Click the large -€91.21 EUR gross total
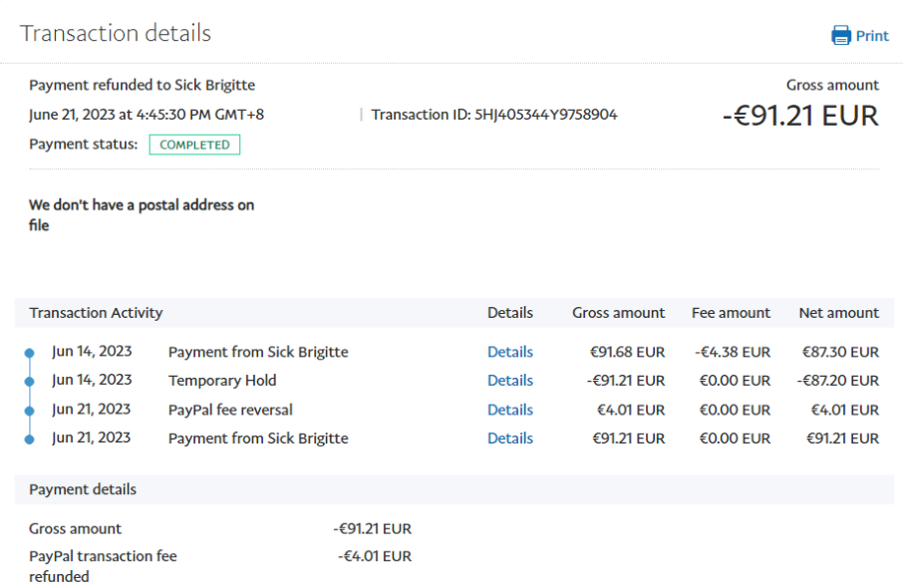 (799, 116)
